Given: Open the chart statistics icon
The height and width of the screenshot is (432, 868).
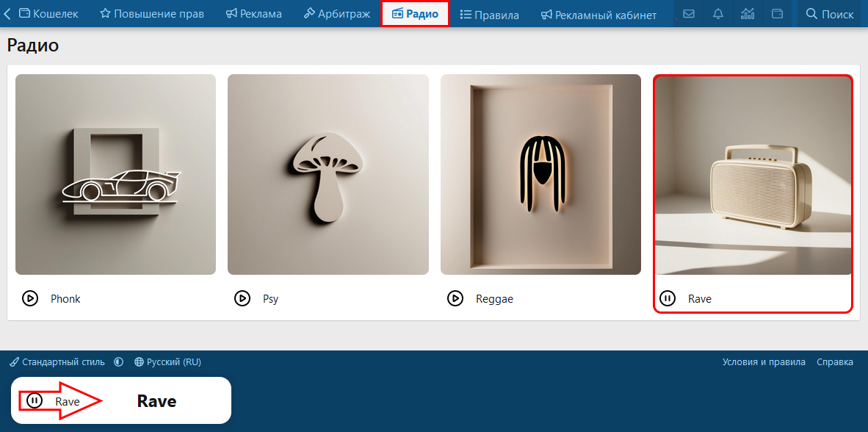Looking at the screenshot, I should (748, 14).
